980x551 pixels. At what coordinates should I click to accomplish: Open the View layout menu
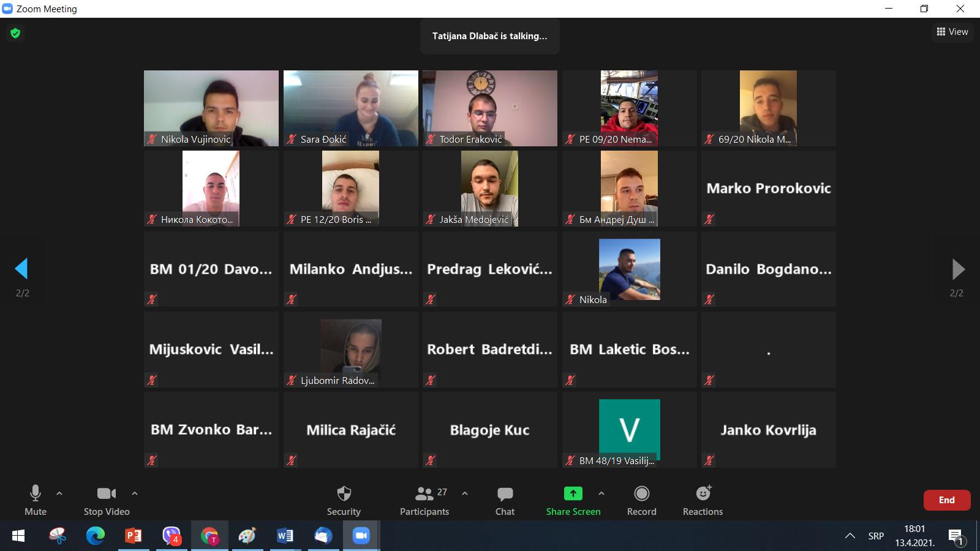point(952,32)
